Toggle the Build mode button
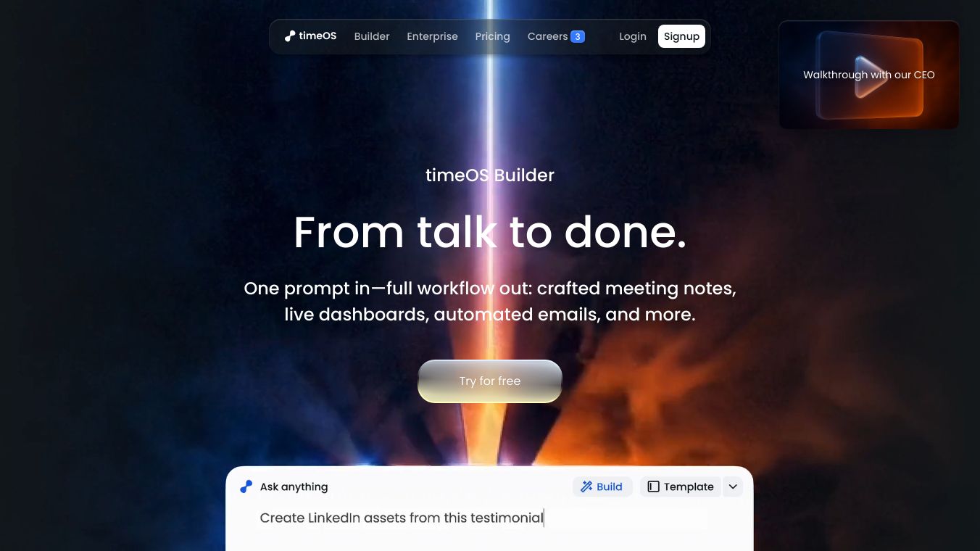This screenshot has width=980, height=551. [x=602, y=486]
